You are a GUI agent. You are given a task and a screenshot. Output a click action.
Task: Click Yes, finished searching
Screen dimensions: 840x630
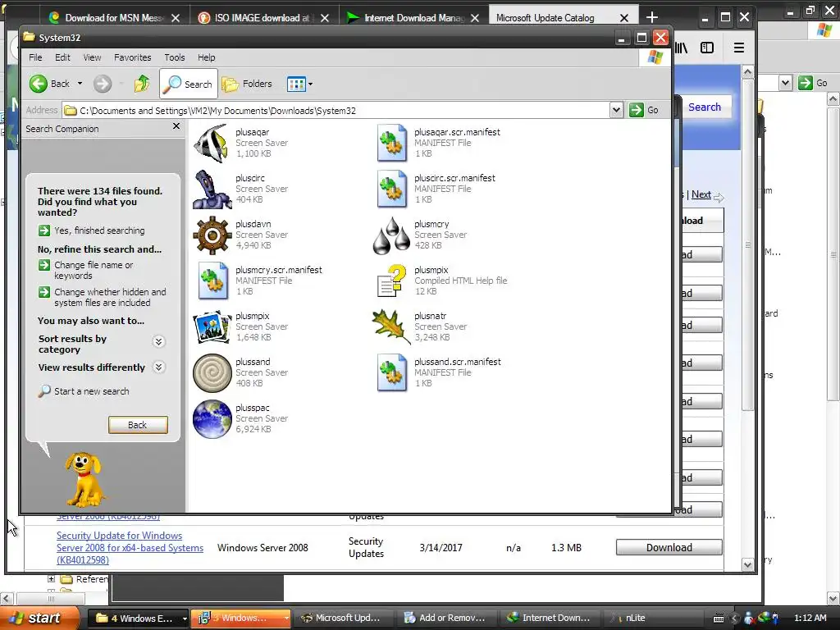[x=92, y=231]
